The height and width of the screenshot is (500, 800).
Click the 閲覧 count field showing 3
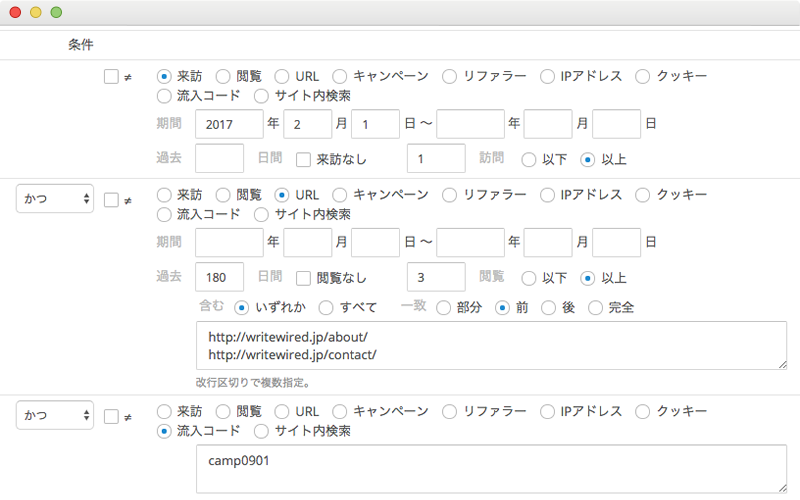click(x=436, y=277)
